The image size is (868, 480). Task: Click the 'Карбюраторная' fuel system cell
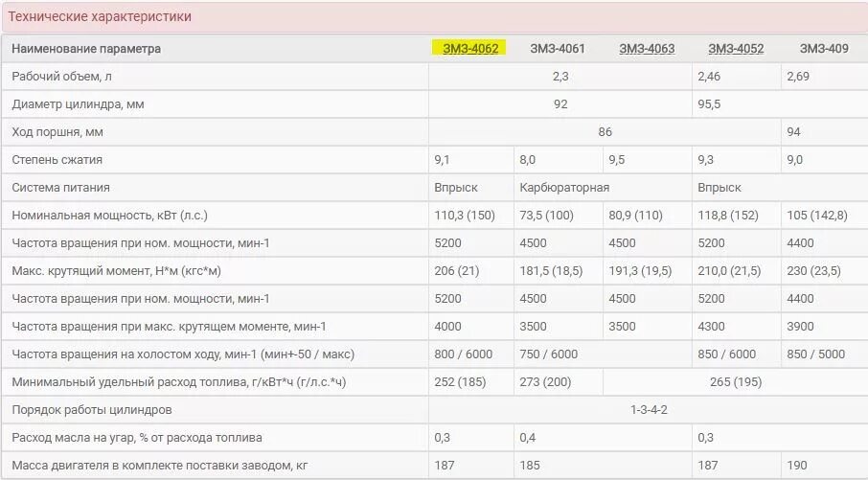(x=564, y=188)
